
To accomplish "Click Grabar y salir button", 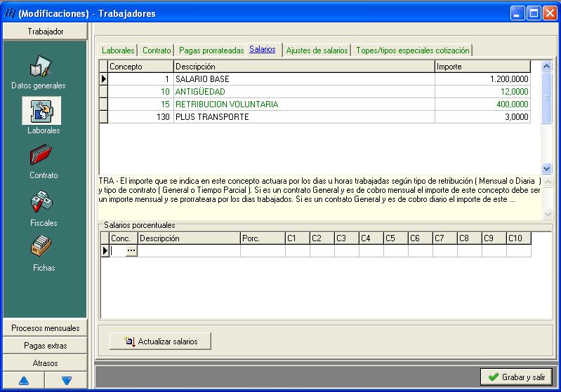I will pos(516,377).
